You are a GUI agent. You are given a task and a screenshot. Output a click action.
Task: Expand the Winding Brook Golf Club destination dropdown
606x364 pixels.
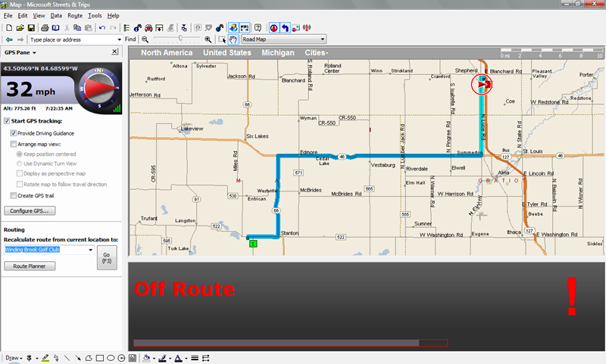(91, 250)
